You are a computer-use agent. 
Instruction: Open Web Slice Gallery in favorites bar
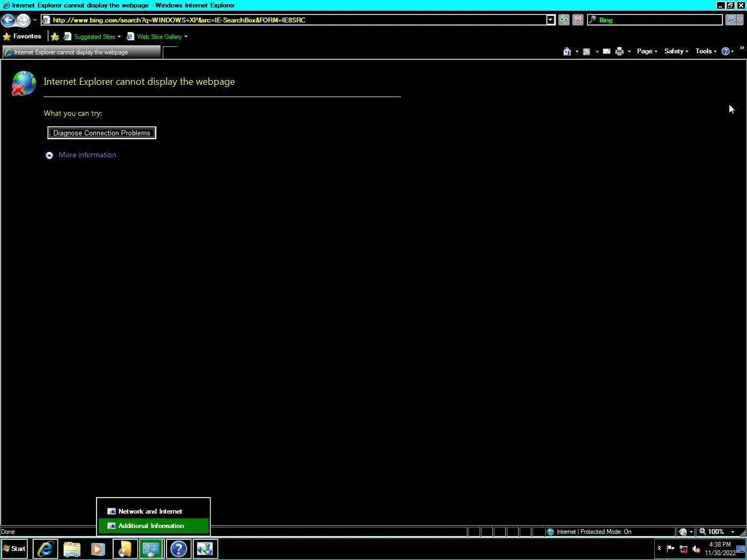click(157, 36)
